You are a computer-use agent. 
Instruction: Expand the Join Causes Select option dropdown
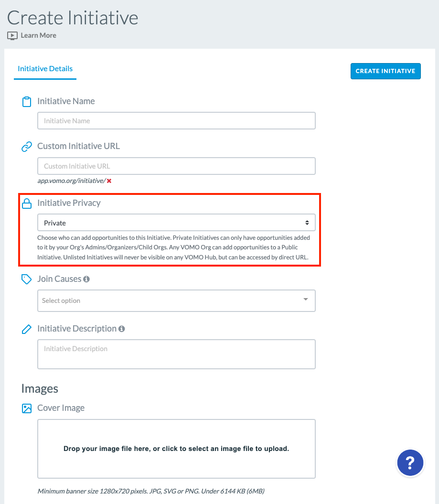pyautogui.click(x=176, y=300)
